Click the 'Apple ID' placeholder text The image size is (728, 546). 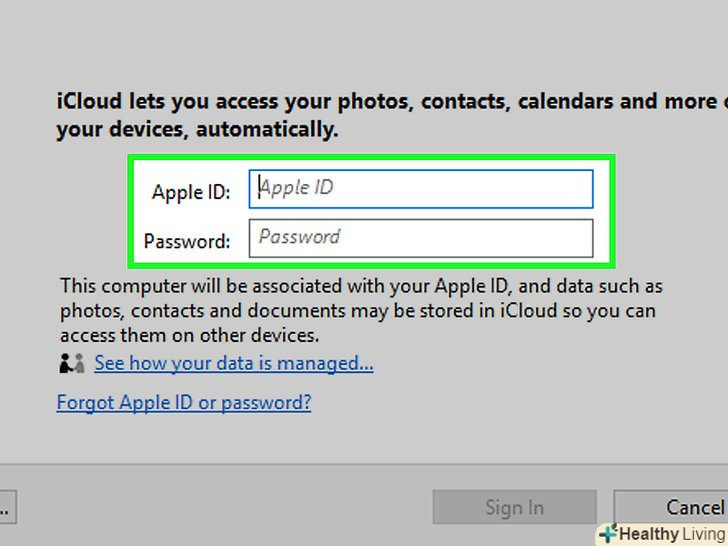tap(297, 187)
